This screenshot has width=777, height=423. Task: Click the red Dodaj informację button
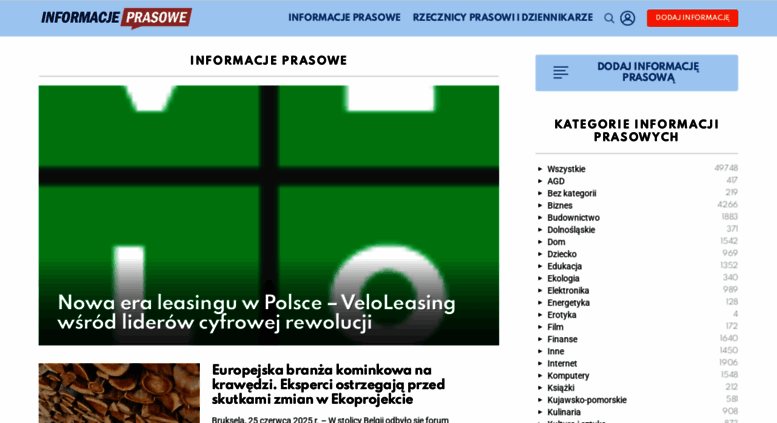(692, 18)
